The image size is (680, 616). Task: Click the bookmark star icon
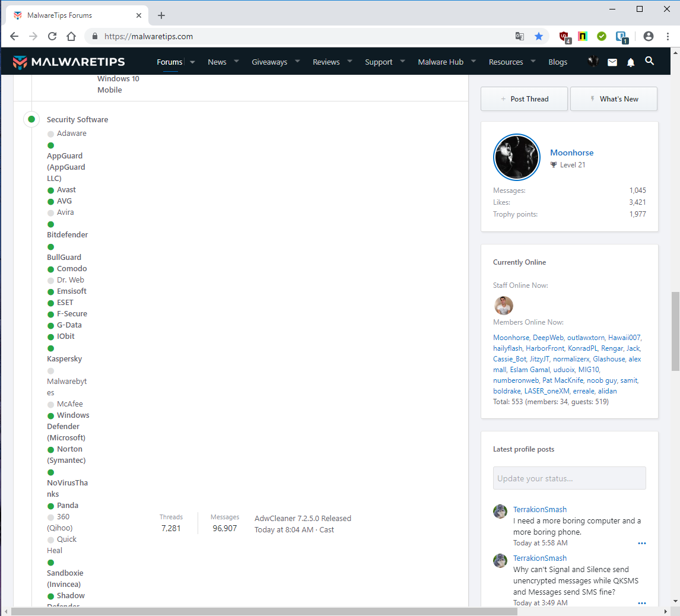click(539, 36)
